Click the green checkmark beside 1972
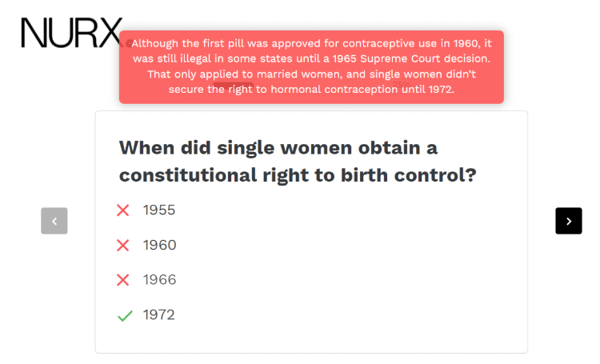The width and height of the screenshot is (600, 364). pyautogui.click(x=125, y=315)
